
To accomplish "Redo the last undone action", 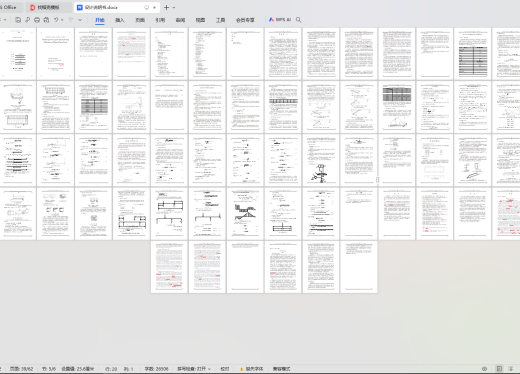I will coord(71,20).
